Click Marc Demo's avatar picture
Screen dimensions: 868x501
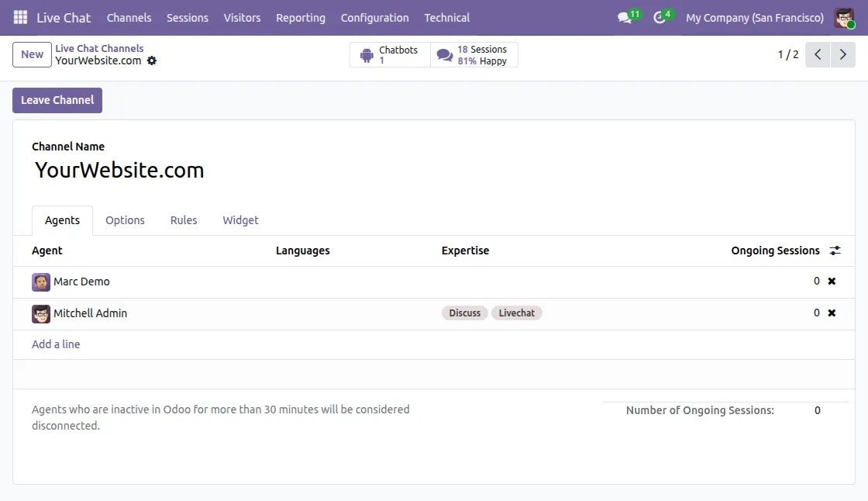pyautogui.click(x=41, y=282)
